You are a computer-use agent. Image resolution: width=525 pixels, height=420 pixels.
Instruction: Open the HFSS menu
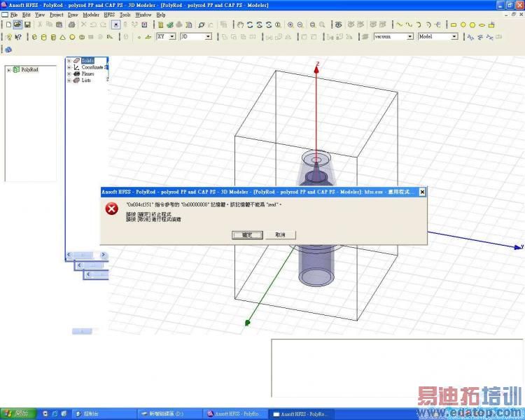pyautogui.click(x=109, y=15)
